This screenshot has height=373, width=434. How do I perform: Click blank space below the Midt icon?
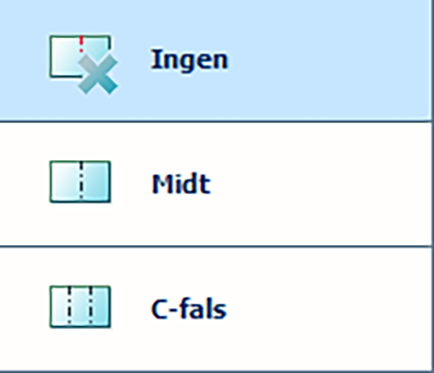(80, 223)
